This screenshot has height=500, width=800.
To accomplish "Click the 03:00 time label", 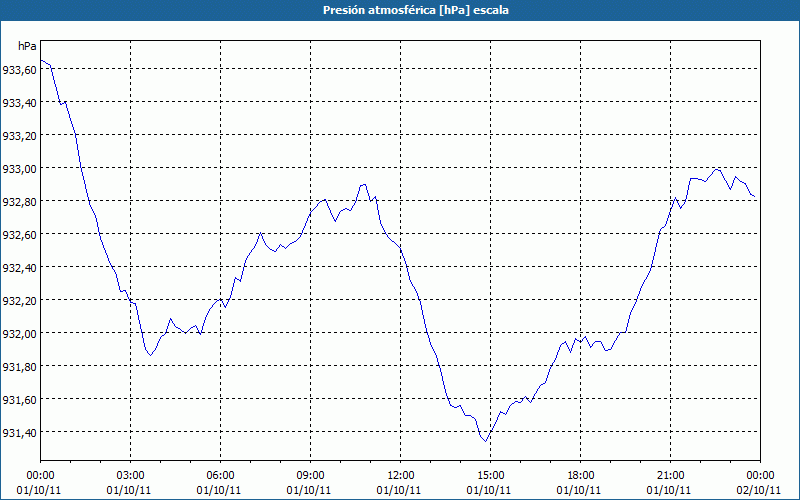I will click(x=131, y=476).
